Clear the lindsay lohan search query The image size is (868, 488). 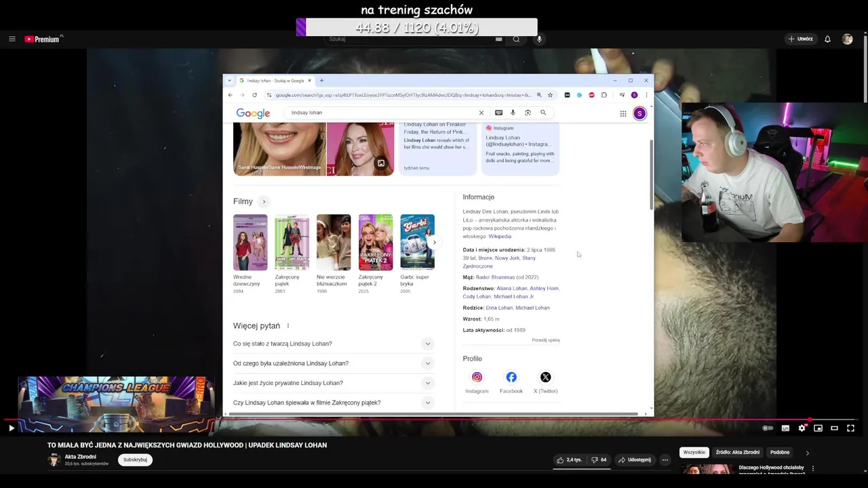point(481,113)
